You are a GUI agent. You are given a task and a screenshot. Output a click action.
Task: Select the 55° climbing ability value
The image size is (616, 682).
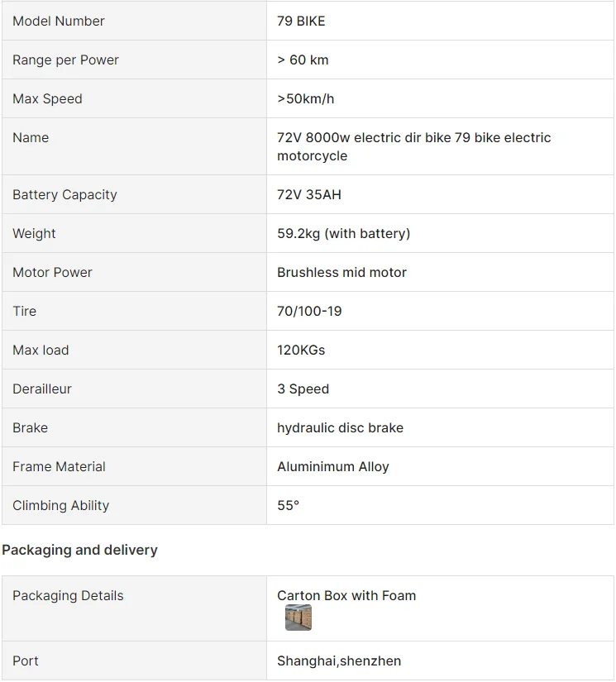(x=288, y=506)
